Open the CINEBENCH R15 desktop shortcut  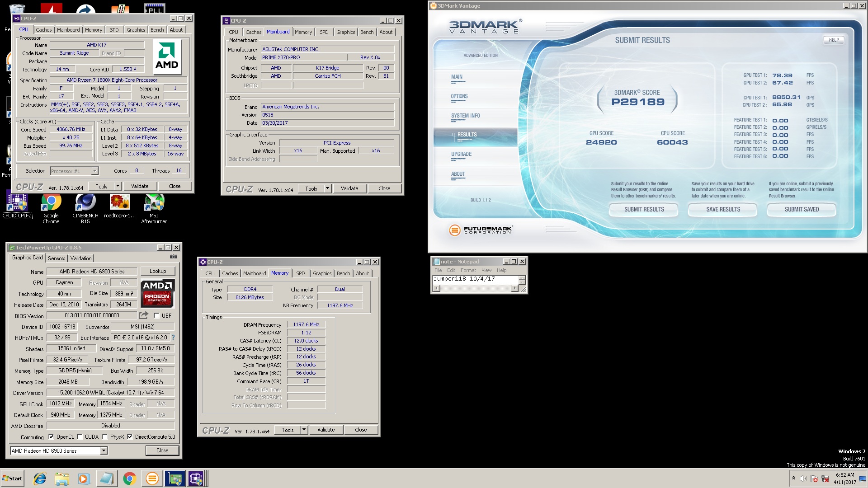[x=85, y=208]
